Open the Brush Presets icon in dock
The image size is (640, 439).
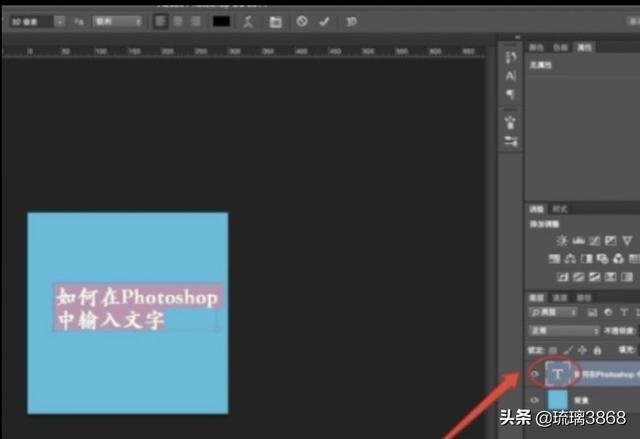pos(511,142)
